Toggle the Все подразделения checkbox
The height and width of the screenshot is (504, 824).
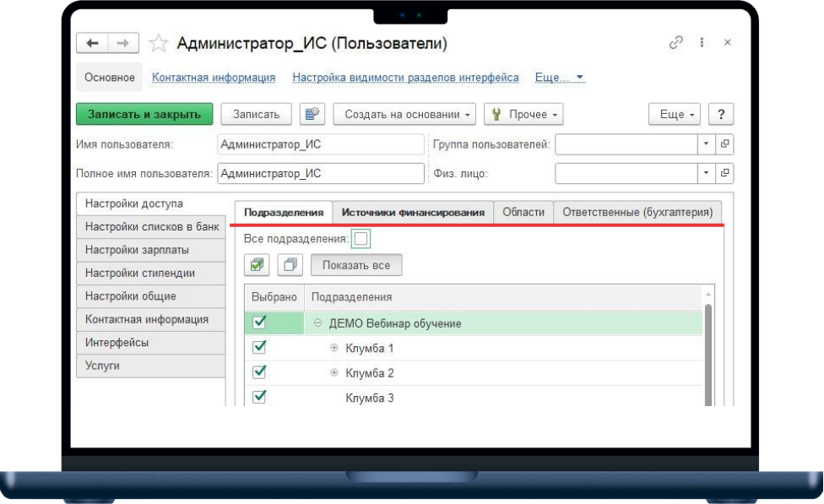360,240
